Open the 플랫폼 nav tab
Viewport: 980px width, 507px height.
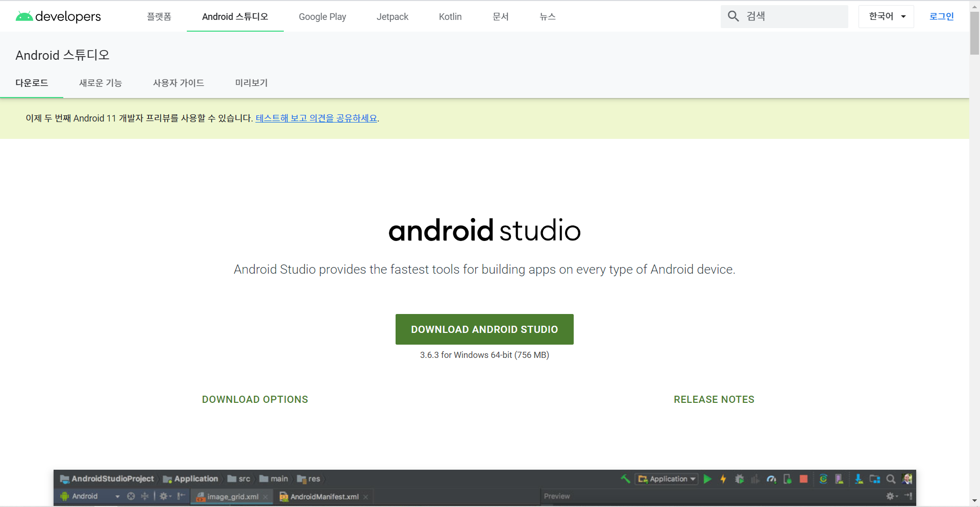(x=159, y=16)
